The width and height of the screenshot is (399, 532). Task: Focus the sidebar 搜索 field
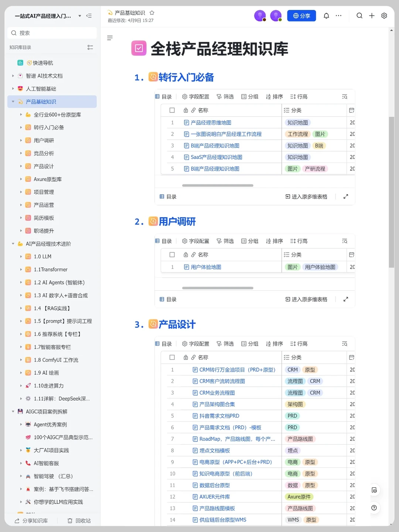point(52,33)
